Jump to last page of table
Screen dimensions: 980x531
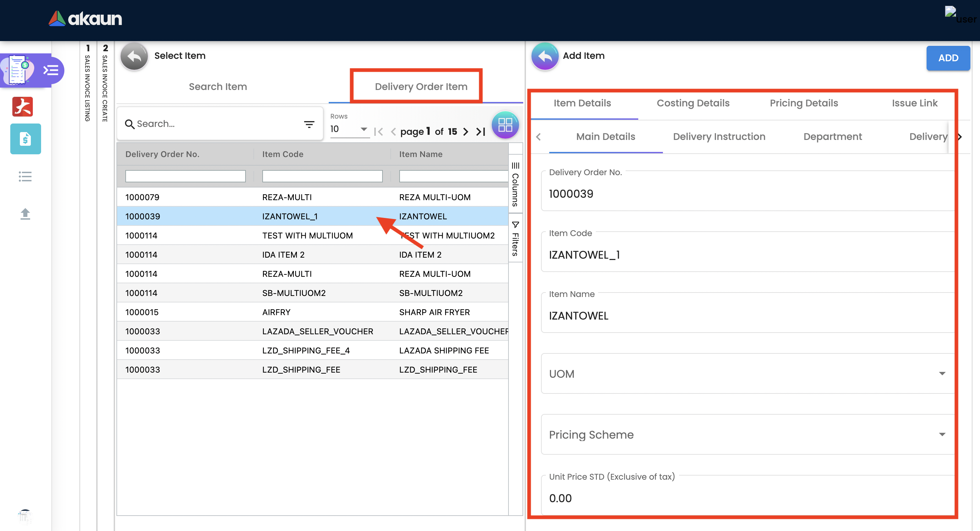[480, 132]
